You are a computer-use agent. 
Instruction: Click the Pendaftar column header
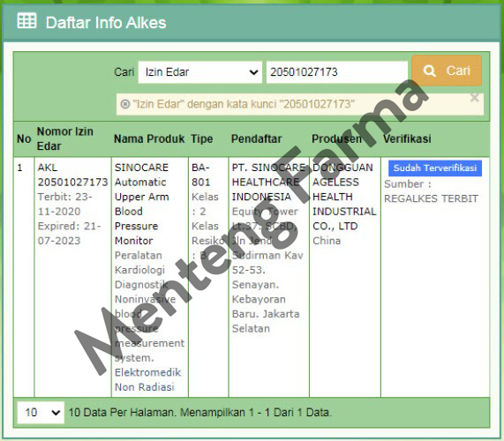257,138
